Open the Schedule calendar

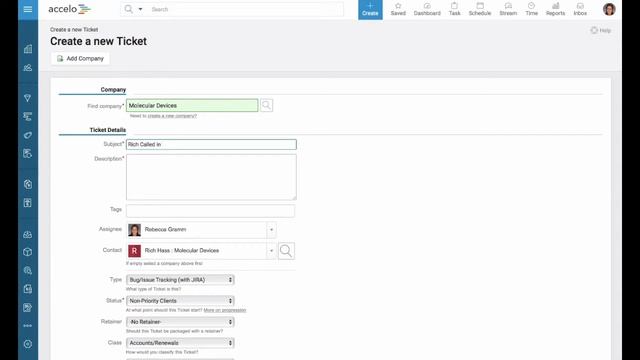pyautogui.click(x=480, y=9)
